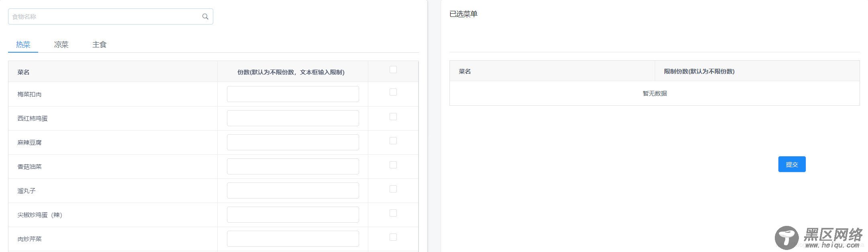Click the 溜丸子 dish name

(27, 191)
